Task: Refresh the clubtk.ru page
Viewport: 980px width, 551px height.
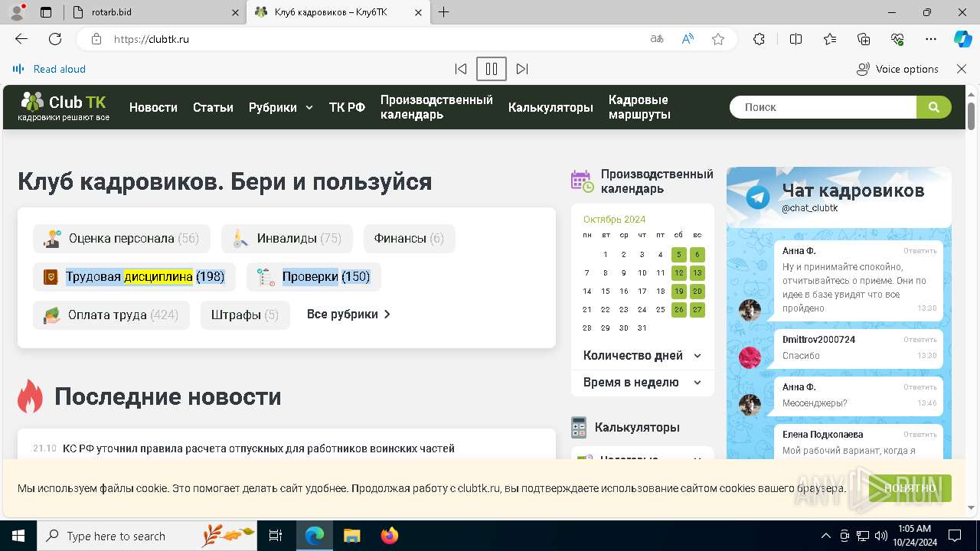Action: pos(55,39)
